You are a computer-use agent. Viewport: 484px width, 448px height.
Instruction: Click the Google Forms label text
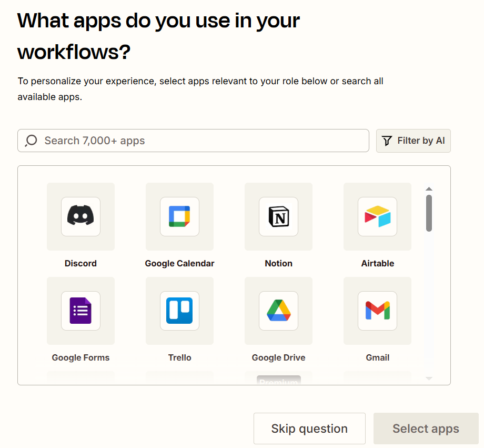pyautogui.click(x=80, y=357)
